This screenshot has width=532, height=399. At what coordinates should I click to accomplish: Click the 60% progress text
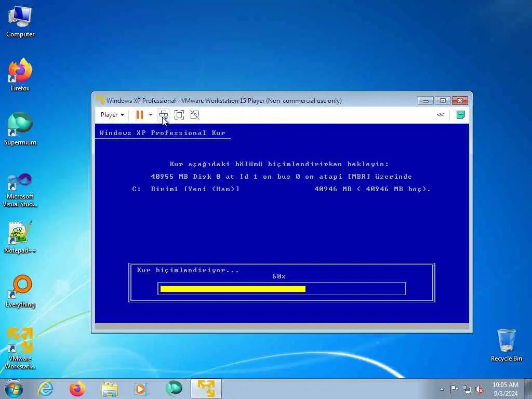point(279,276)
